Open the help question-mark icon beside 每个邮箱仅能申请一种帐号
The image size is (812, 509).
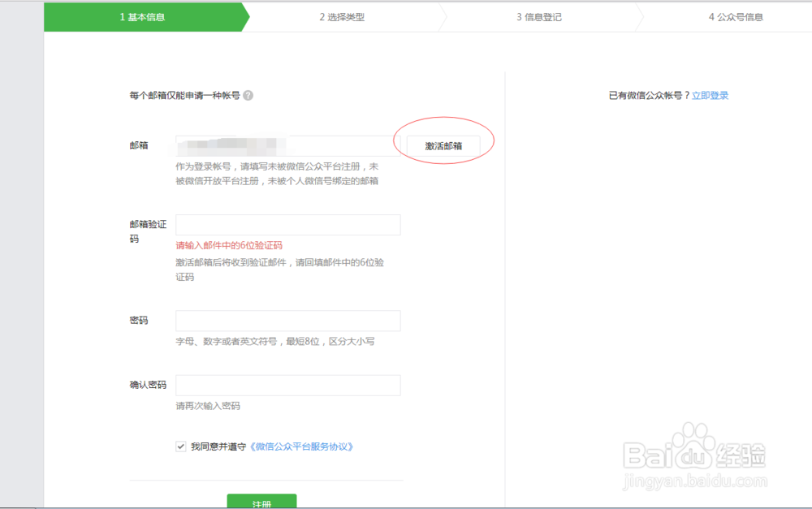pyautogui.click(x=248, y=95)
